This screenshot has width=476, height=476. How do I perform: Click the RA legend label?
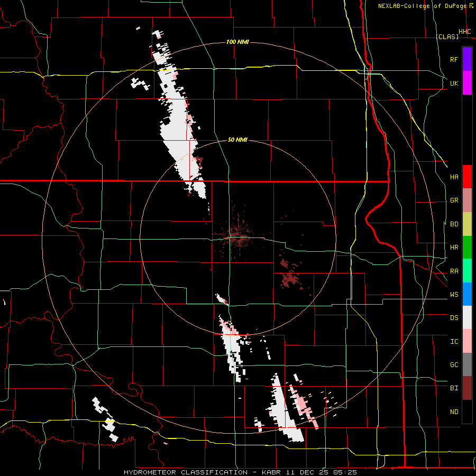(x=454, y=271)
